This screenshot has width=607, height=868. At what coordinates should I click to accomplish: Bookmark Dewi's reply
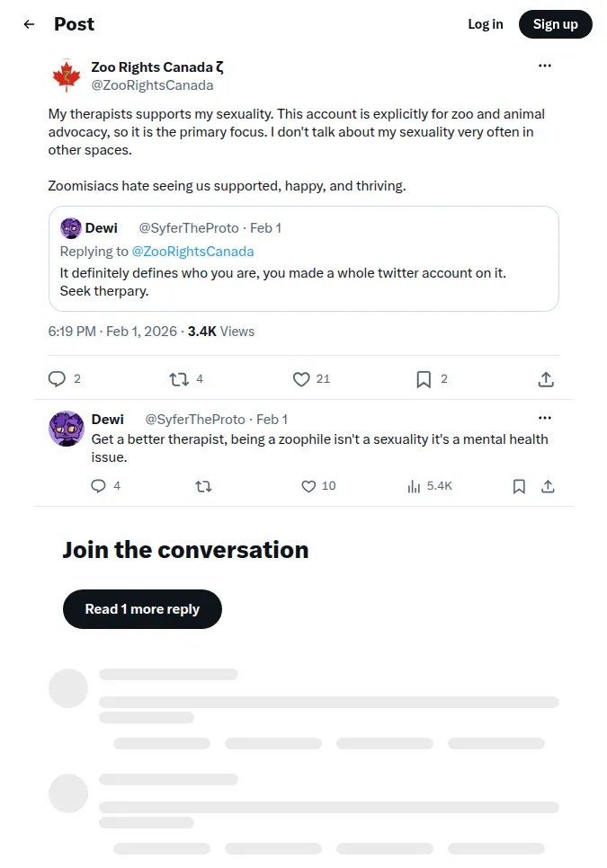click(x=519, y=486)
